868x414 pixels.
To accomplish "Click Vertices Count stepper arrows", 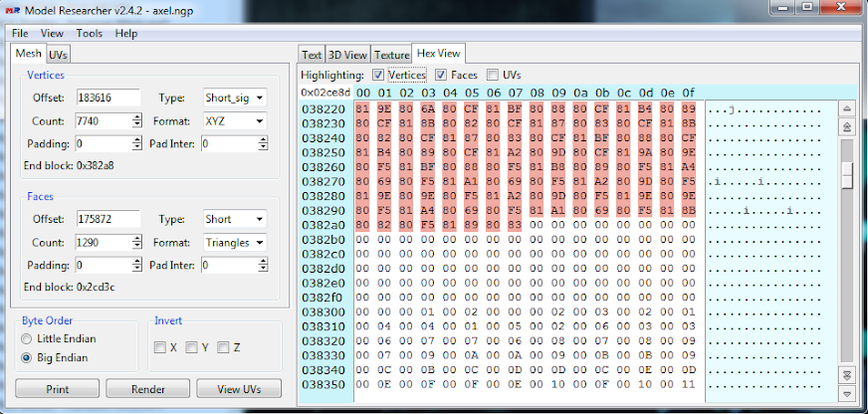I will pos(136,121).
